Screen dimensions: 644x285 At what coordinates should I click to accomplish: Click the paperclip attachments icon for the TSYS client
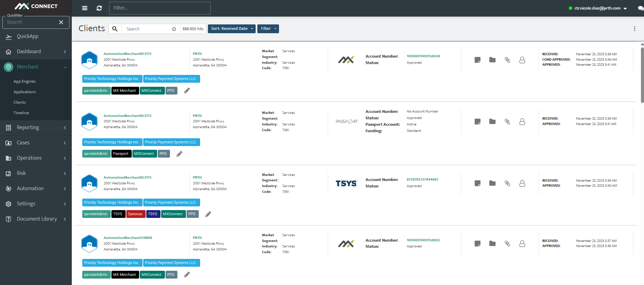coord(507,183)
